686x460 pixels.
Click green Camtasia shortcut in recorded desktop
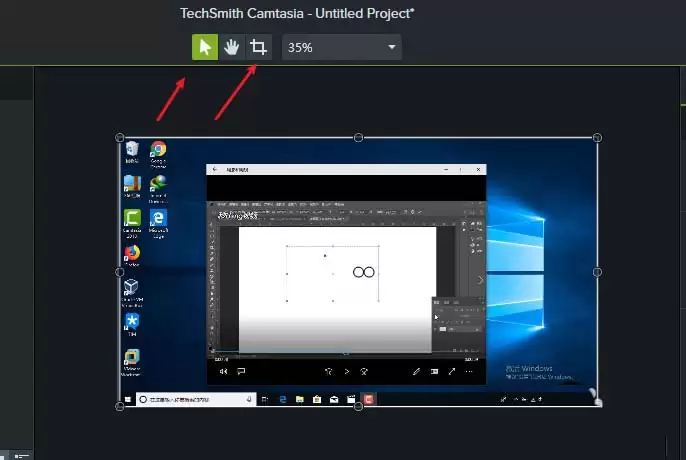(132, 224)
